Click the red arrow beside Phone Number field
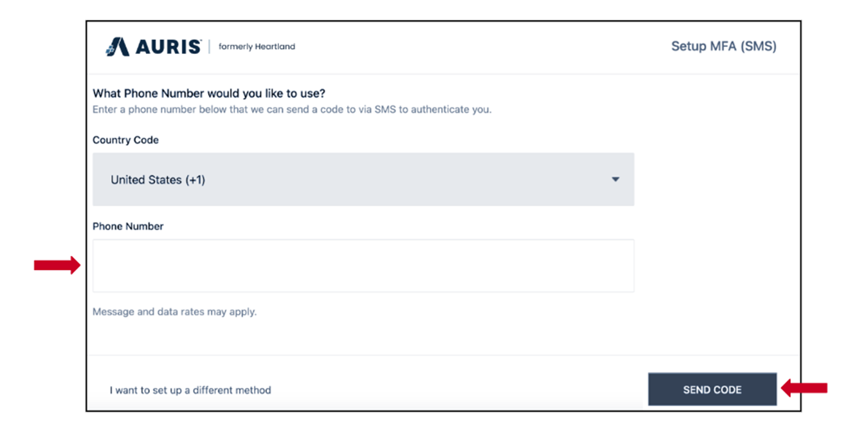This screenshot has height=433, width=868. click(57, 265)
